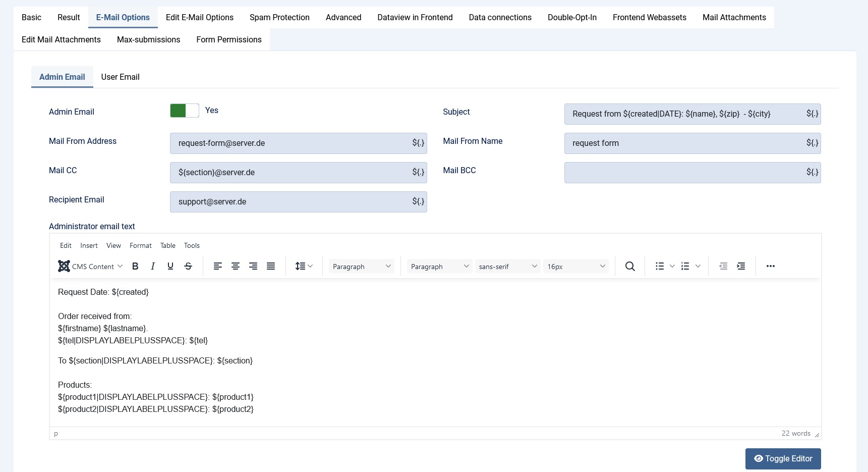Open the Double-Opt-In tab
Image resolution: width=868 pixels, height=472 pixels.
[572, 17]
